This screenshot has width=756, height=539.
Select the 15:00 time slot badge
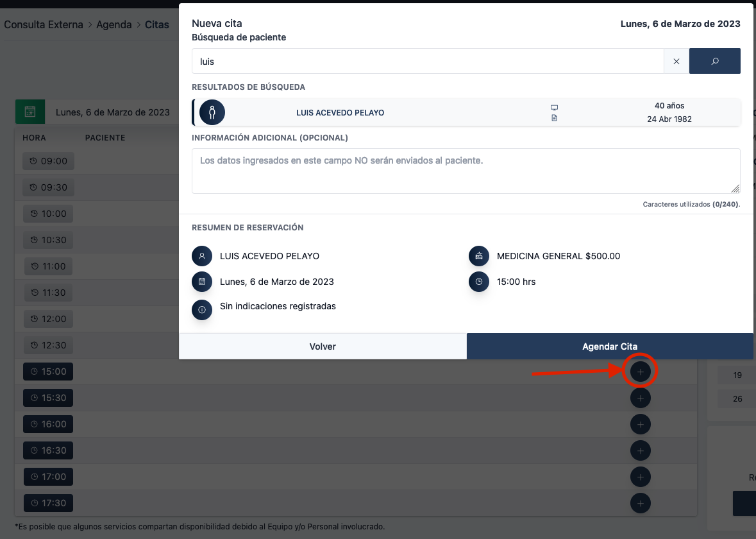coord(48,372)
